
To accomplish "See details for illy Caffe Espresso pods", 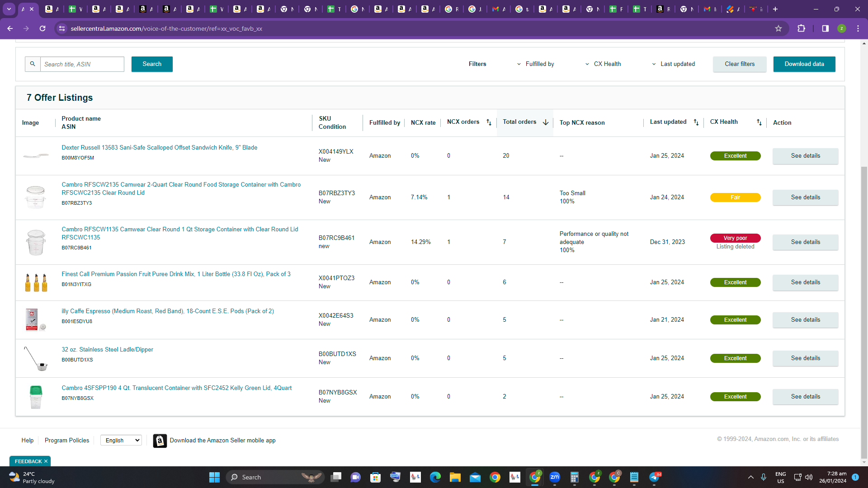I will (806, 320).
